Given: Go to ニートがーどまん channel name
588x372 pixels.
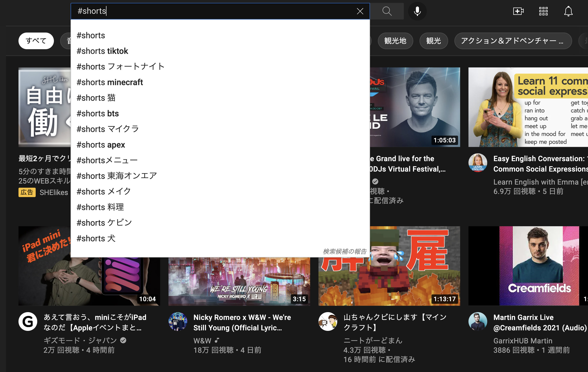Looking at the screenshot, I should [x=373, y=341].
